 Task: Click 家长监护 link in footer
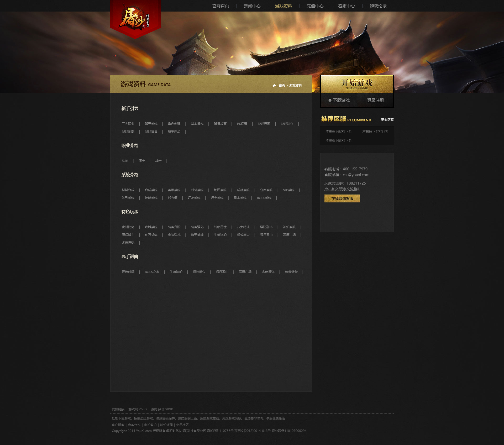(150, 425)
